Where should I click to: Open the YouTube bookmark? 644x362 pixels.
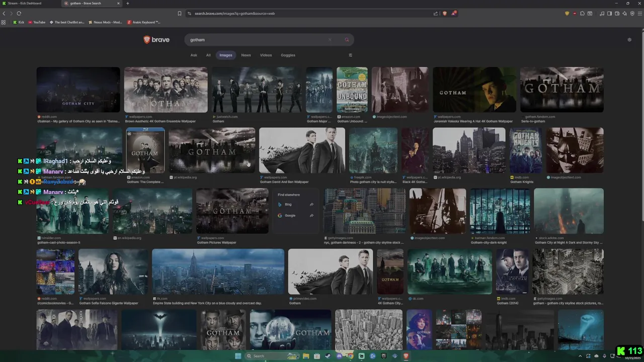point(37,22)
